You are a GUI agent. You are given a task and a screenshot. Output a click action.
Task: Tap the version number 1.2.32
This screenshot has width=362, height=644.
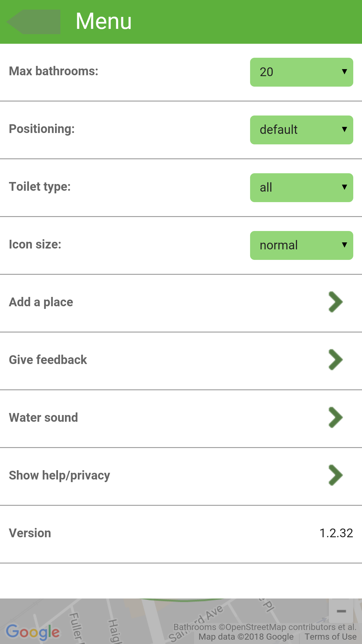click(336, 533)
